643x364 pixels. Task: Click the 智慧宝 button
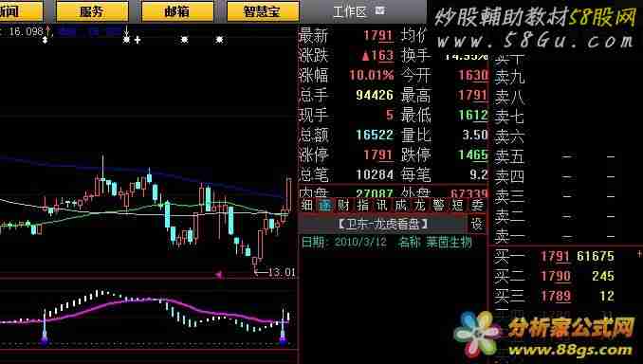tap(263, 11)
